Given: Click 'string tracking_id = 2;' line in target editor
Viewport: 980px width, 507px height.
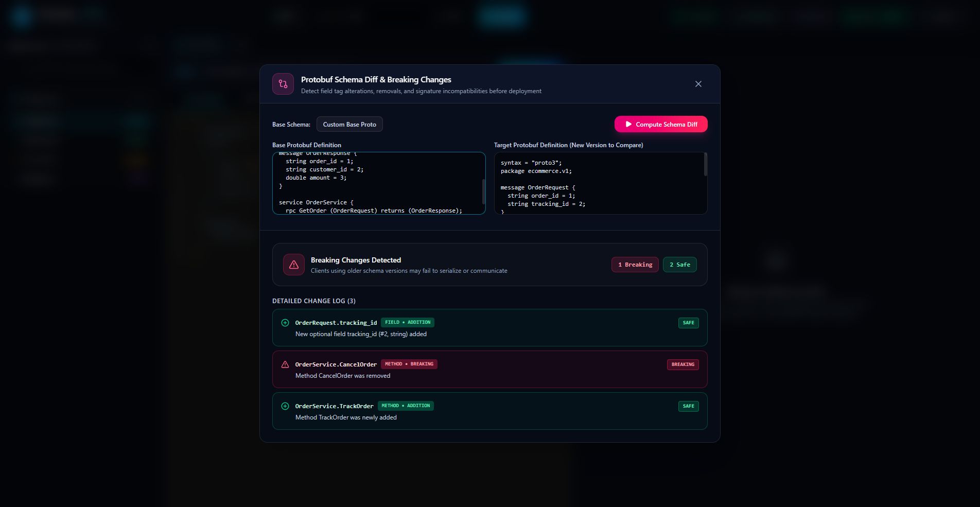Looking at the screenshot, I should pos(546,204).
